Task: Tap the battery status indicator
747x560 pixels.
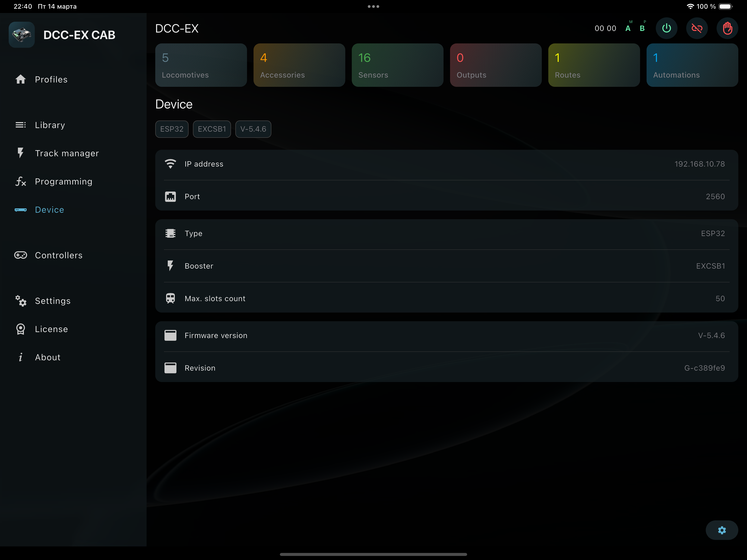Action: coord(725,7)
